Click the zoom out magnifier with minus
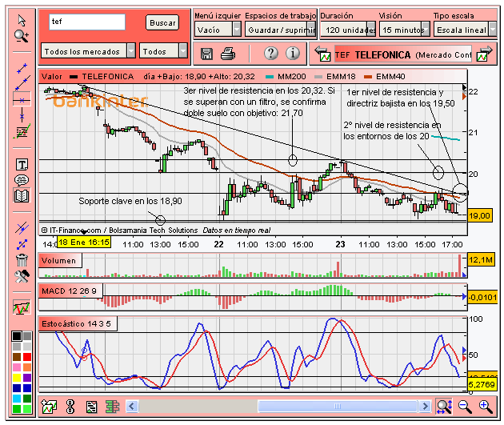This screenshot has height=425, width=504. 465,407
